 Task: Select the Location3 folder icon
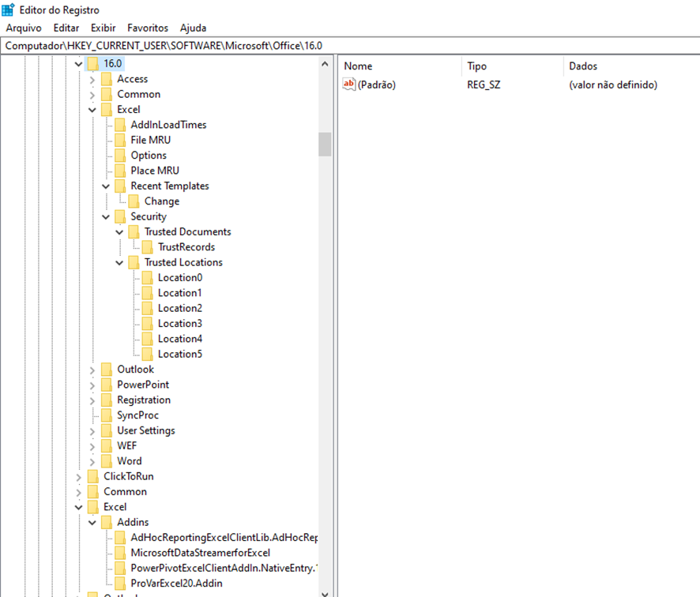[x=147, y=324]
